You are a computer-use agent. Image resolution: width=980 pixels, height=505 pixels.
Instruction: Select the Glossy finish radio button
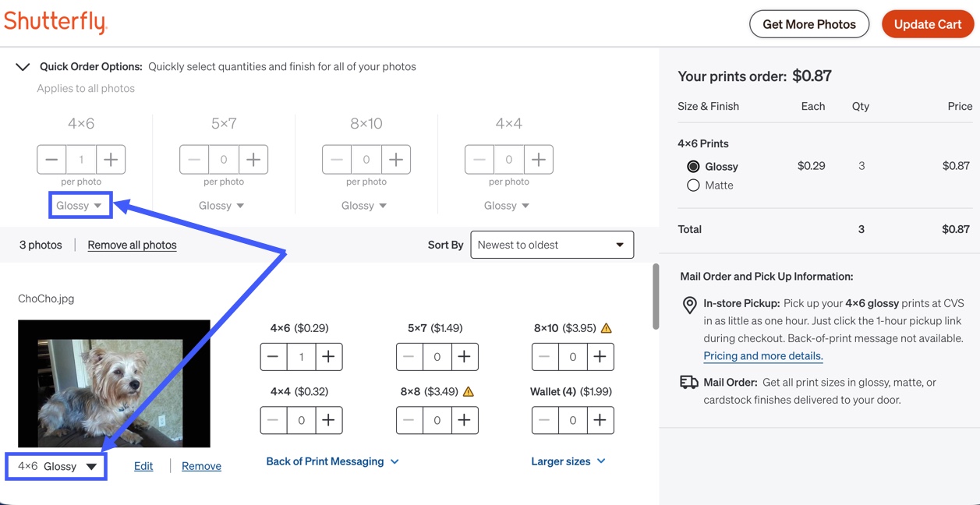[693, 166]
